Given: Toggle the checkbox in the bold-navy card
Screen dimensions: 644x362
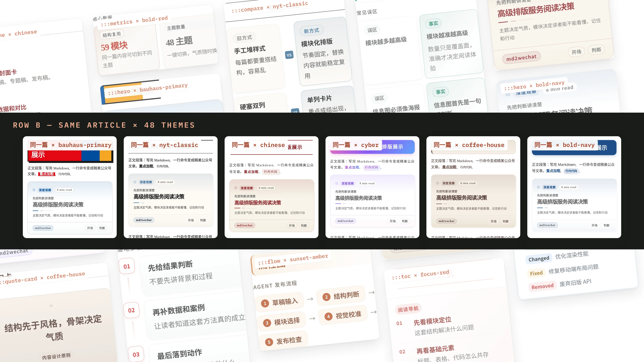Looking at the screenshot, I should [538, 187].
